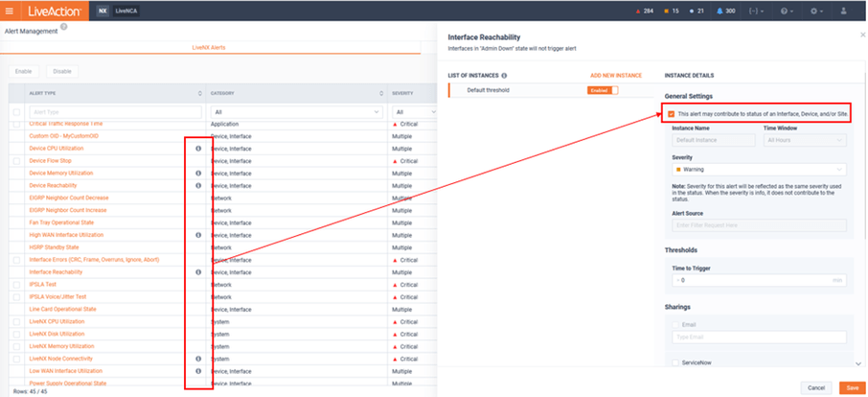868x397 pixels.
Task: Click the Alert Source filter field
Action: (x=759, y=225)
